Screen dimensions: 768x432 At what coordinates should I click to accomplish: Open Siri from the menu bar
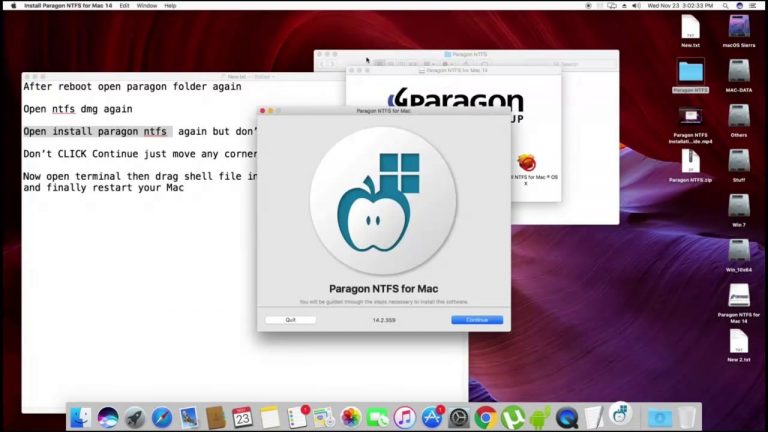[740, 5]
